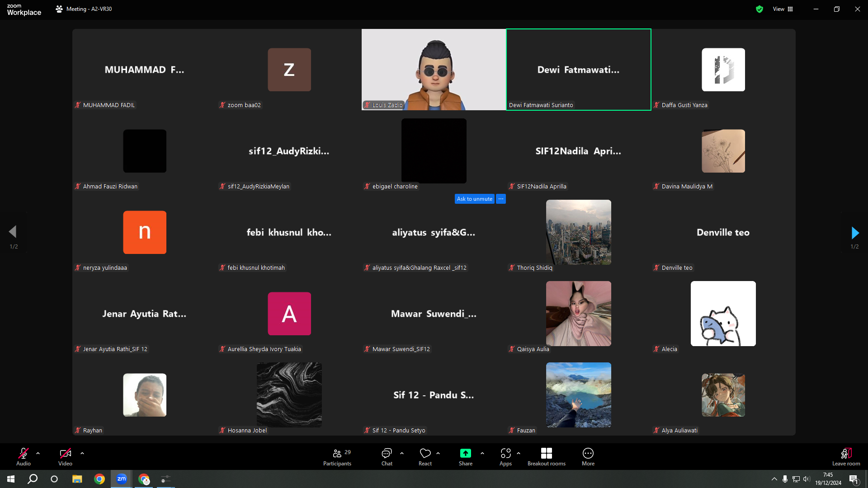Expand apps options arrow beside Apps
The height and width of the screenshot is (488, 868).
(x=519, y=453)
